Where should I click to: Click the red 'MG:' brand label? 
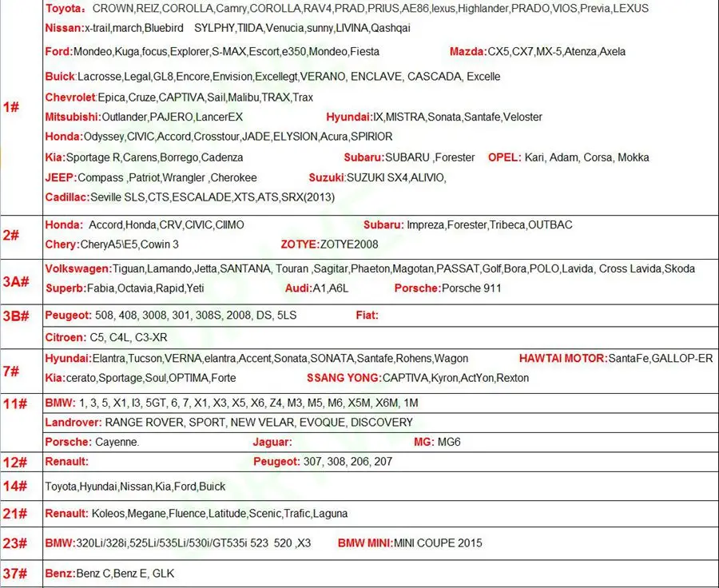tap(423, 442)
